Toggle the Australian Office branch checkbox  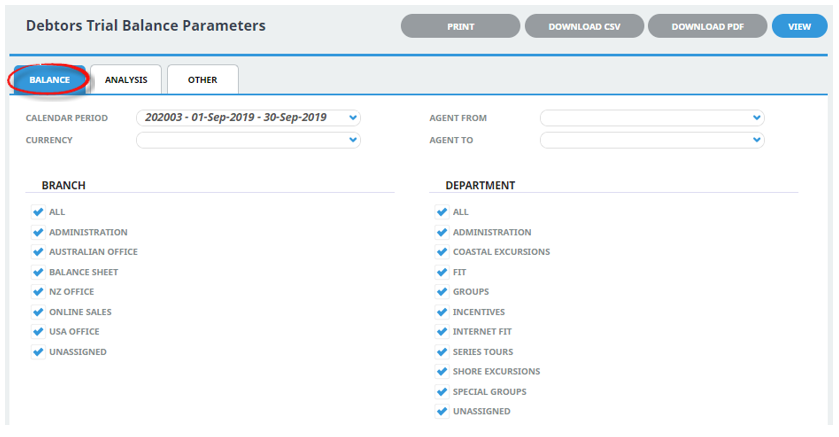pyautogui.click(x=38, y=252)
